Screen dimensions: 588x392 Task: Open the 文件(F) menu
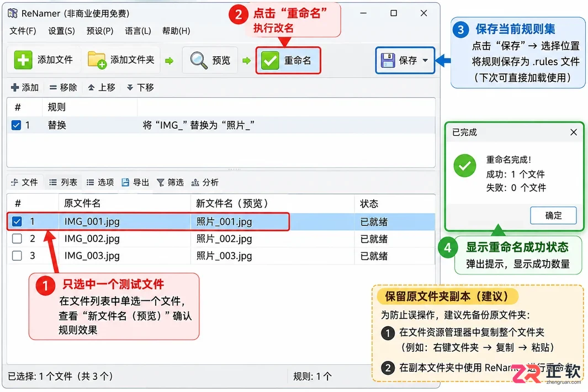click(x=23, y=31)
